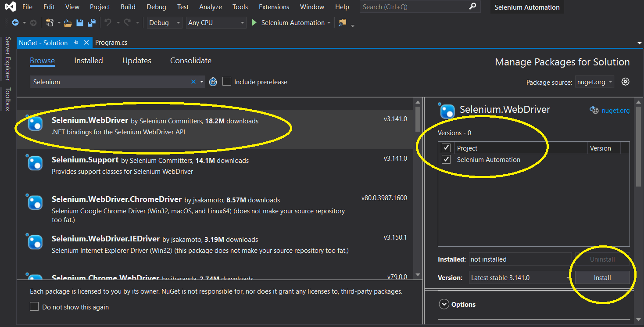Expand the Options section
Viewport: 644px width, 327px height.
click(444, 304)
